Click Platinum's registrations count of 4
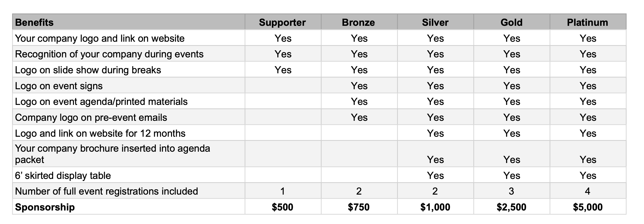The height and width of the screenshot is (224, 644). [587, 191]
